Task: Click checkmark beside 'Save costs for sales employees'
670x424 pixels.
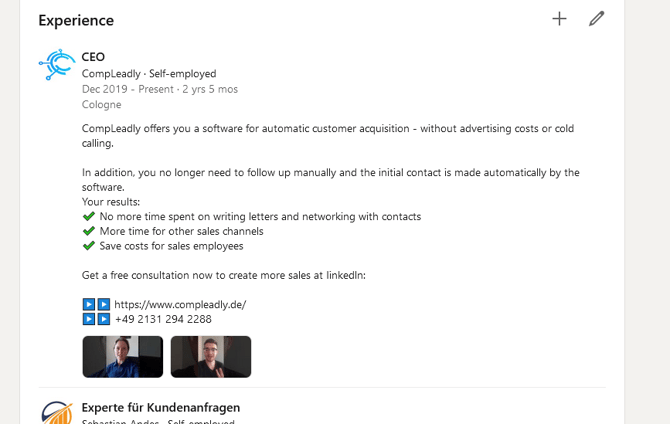Action: 89,246
